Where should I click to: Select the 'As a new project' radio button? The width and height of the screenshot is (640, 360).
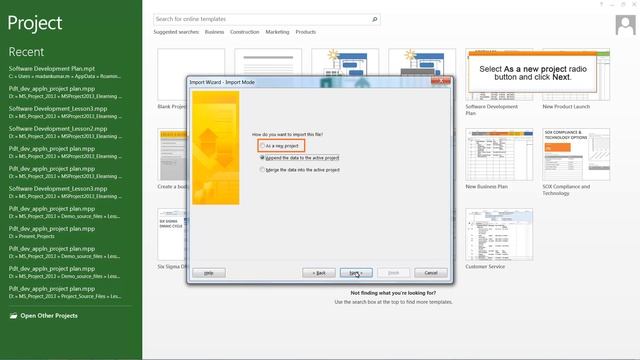[x=262, y=146]
